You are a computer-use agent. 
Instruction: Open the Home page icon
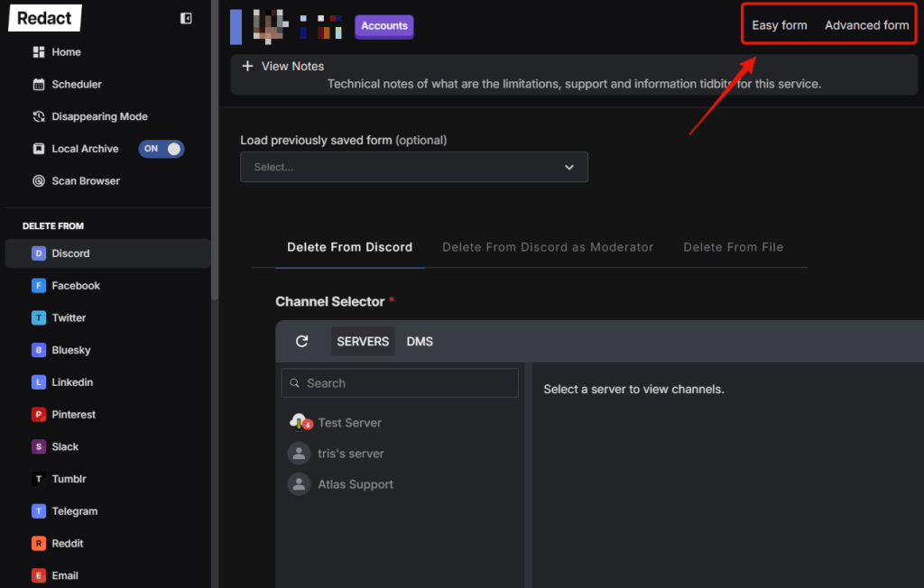(x=39, y=52)
